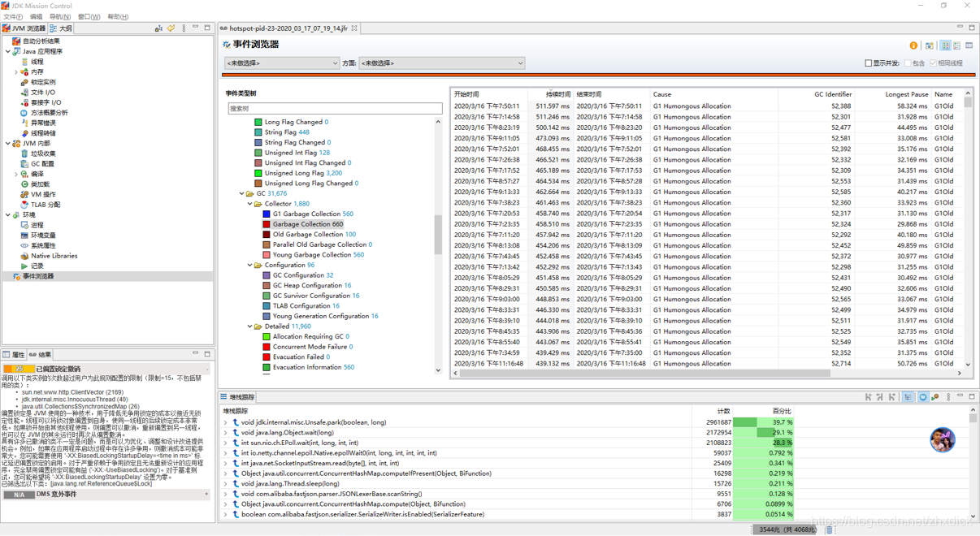Sort by the GC Identifier column header

(x=833, y=94)
